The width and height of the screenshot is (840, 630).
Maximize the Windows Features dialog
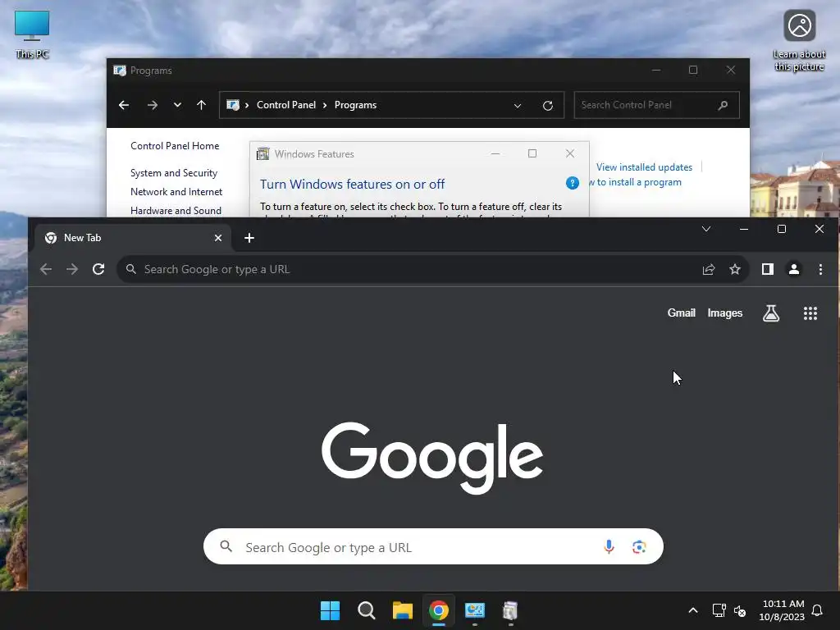pyautogui.click(x=532, y=153)
